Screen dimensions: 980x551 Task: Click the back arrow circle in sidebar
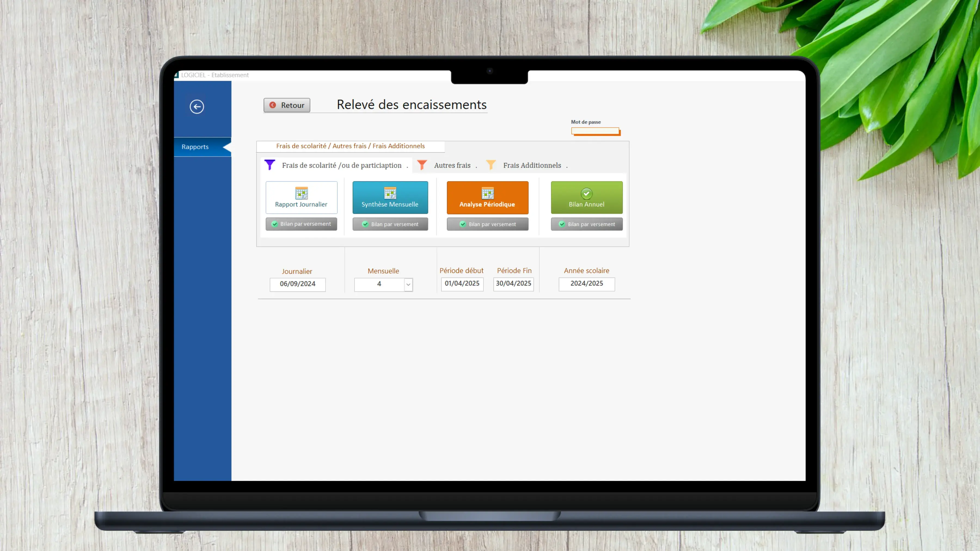(x=197, y=106)
